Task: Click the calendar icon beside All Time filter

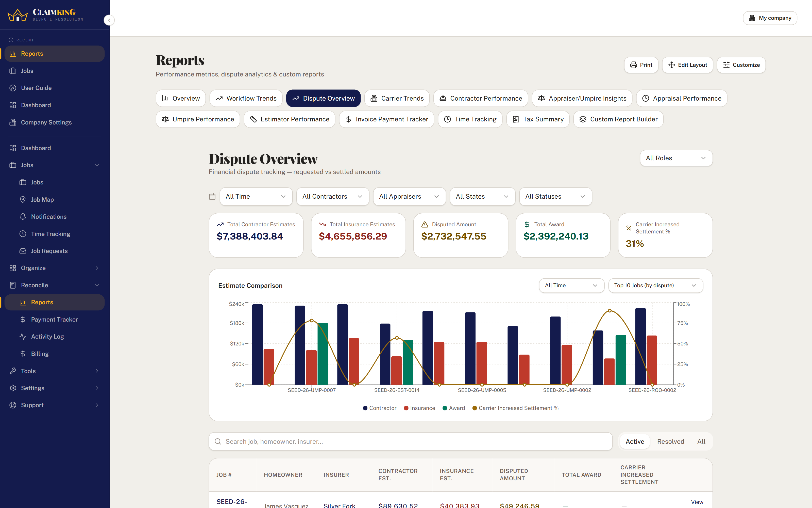Action: pyautogui.click(x=212, y=197)
